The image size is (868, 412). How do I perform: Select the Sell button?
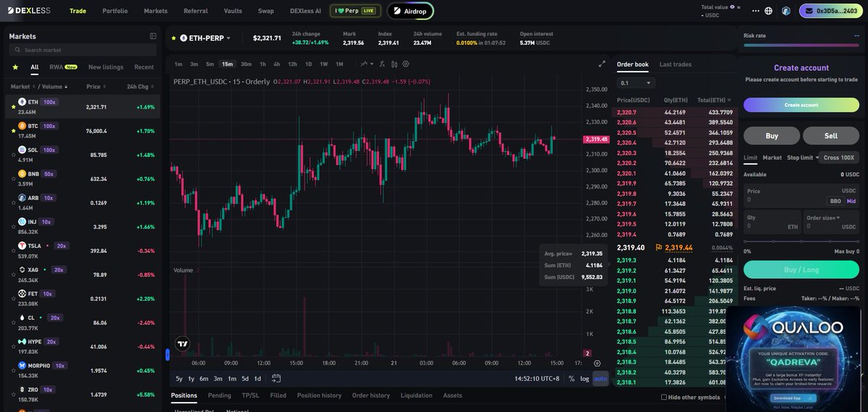[831, 136]
